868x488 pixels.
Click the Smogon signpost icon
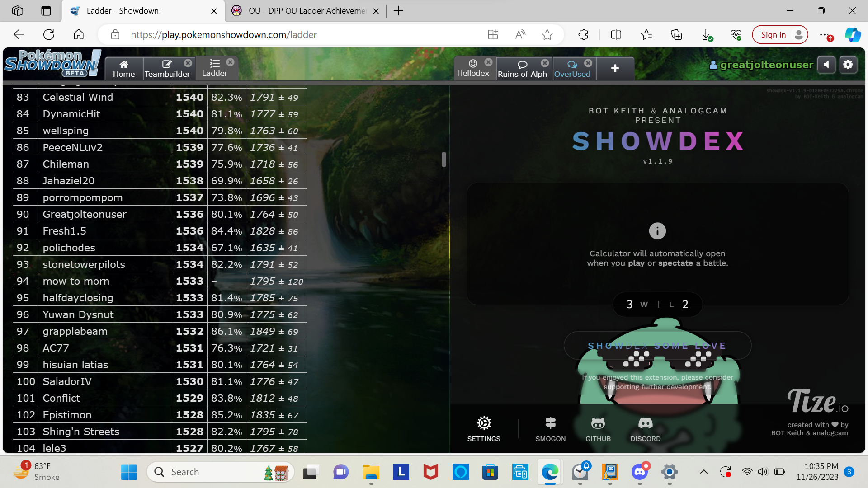coord(550,423)
